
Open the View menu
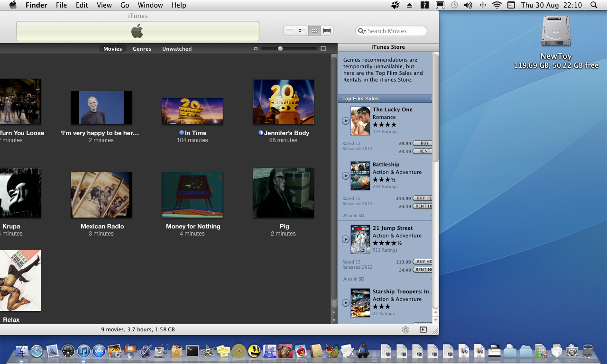point(104,5)
